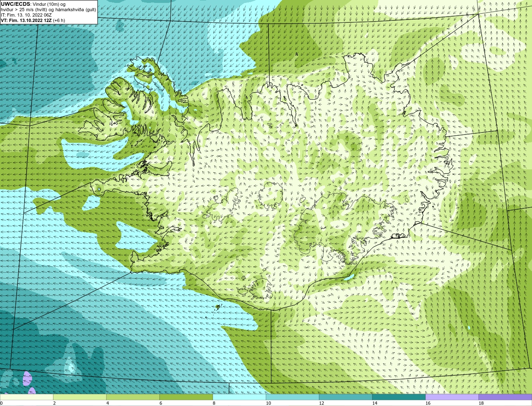Click the lavender 16–18 m/s legend swatch
Screen dimensions: 532x406
coord(452,397)
